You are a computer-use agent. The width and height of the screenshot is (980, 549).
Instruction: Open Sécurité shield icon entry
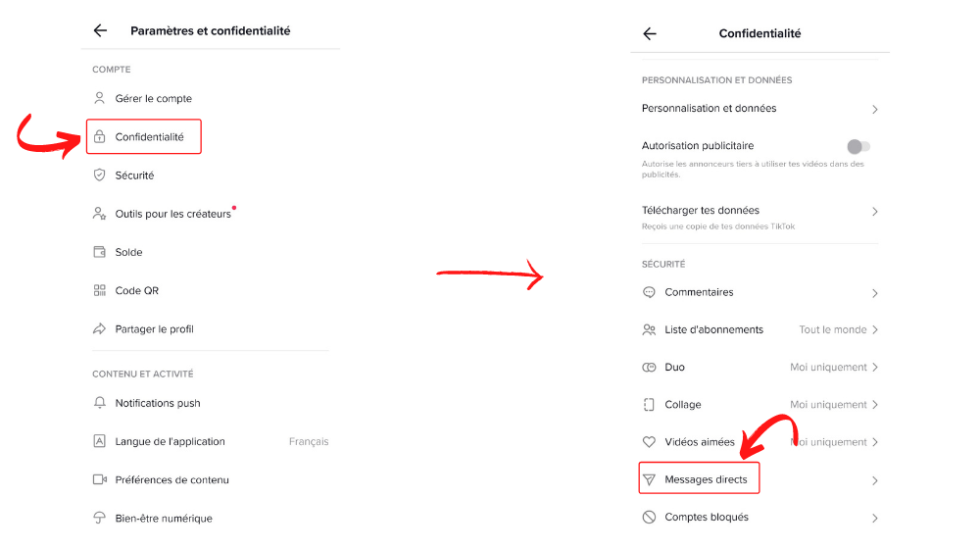(99, 175)
